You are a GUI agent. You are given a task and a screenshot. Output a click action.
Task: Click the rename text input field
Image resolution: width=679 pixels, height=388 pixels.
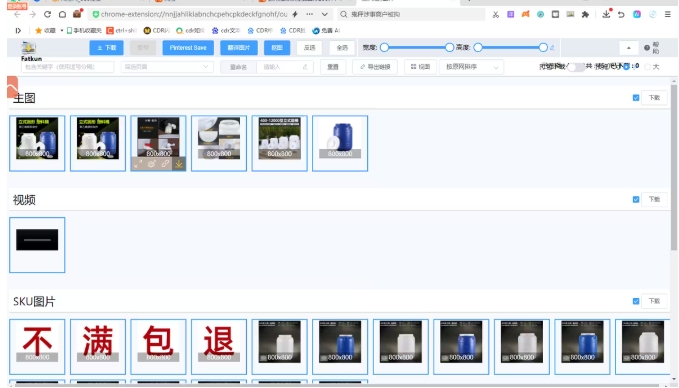[x=285, y=67]
